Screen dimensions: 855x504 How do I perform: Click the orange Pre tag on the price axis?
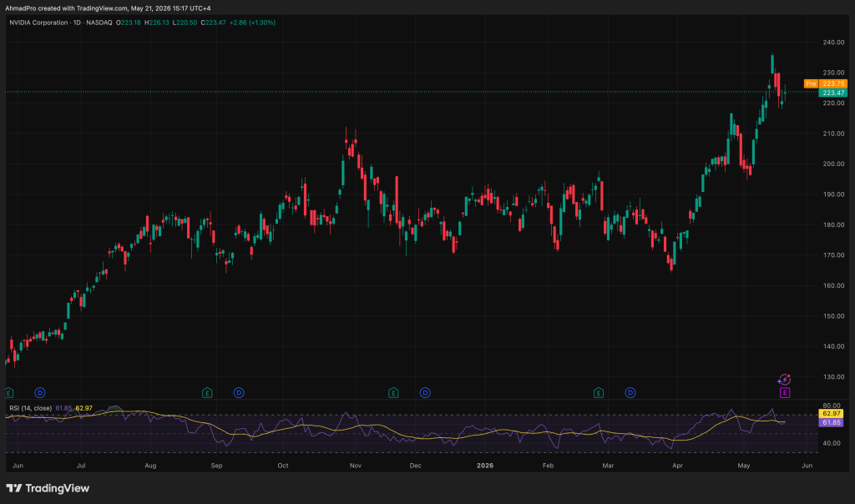point(811,84)
